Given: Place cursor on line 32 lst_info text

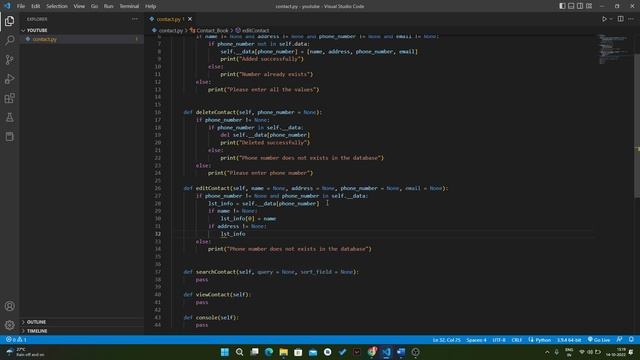Looking at the screenshot, I should pos(233,234).
